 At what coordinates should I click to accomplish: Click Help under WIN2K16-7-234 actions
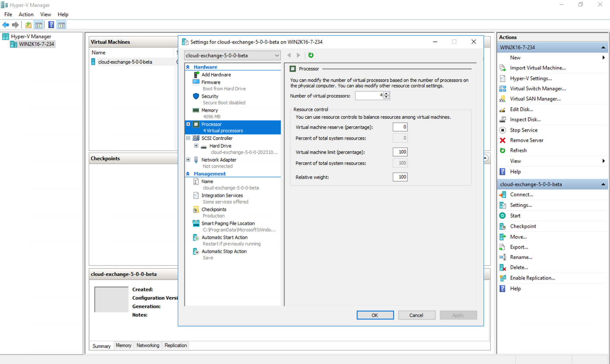(515, 172)
